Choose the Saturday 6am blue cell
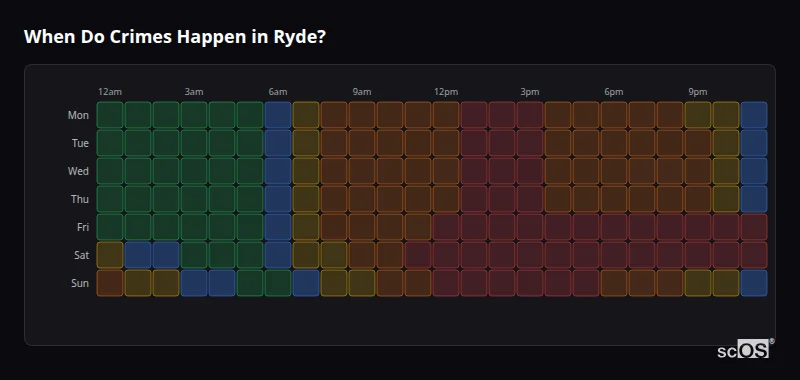 [x=278, y=255]
